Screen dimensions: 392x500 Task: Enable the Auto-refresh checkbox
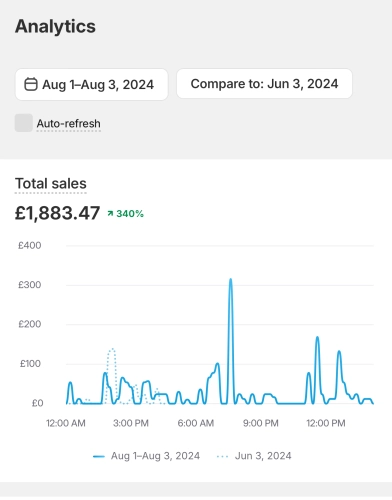point(24,123)
